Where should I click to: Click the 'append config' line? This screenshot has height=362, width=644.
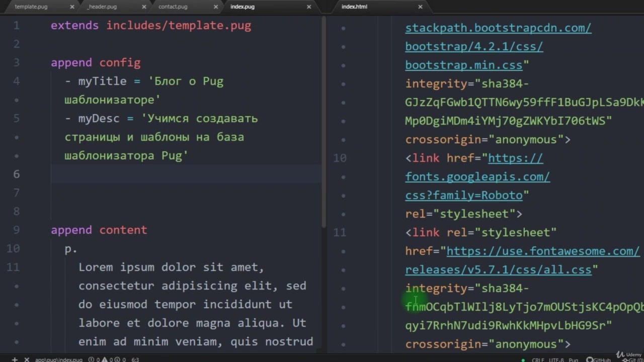(x=96, y=63)
